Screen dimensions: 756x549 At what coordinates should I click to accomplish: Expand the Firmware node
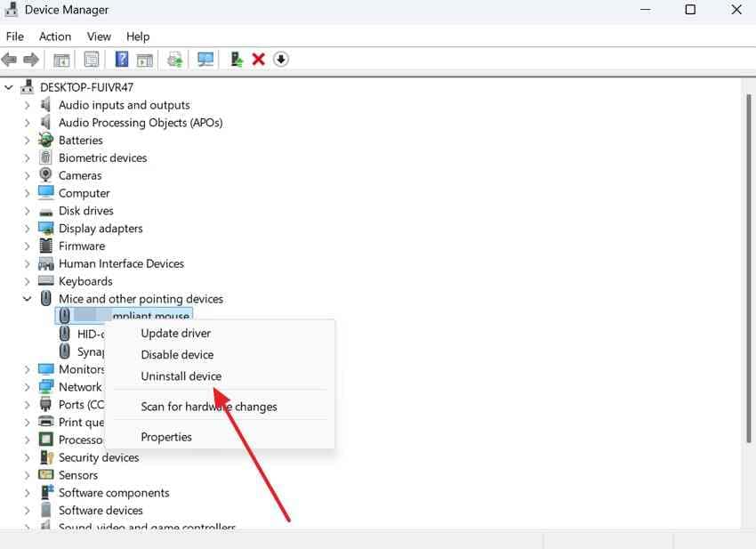(27, 246)
